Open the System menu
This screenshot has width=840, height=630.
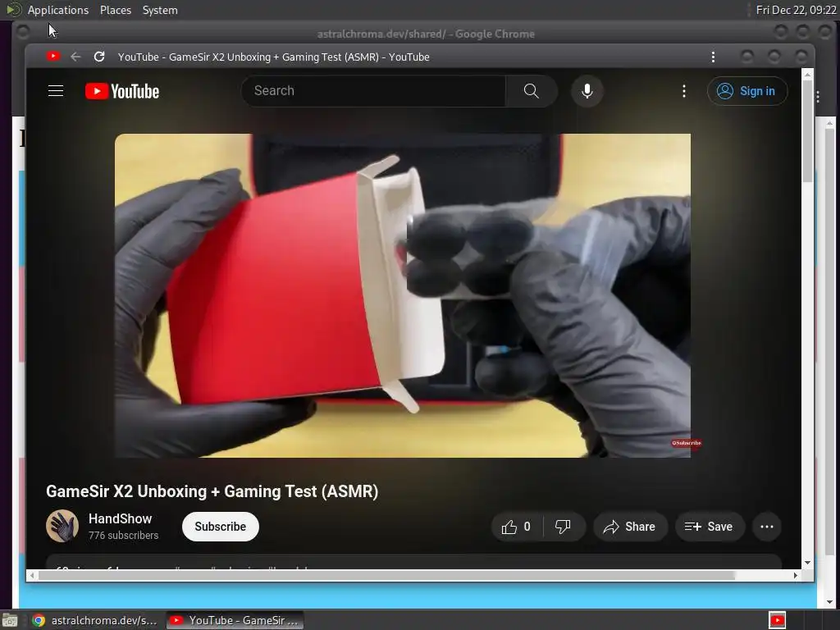tap(160, 10)
